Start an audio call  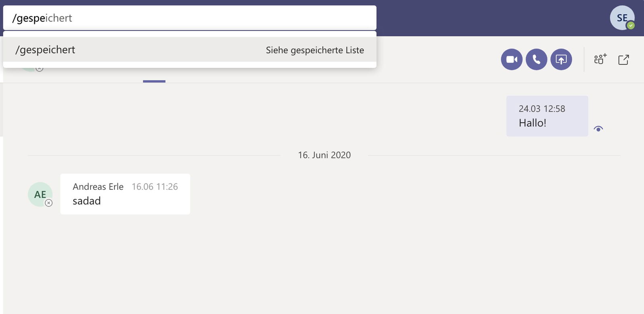(x=537, y=60)
